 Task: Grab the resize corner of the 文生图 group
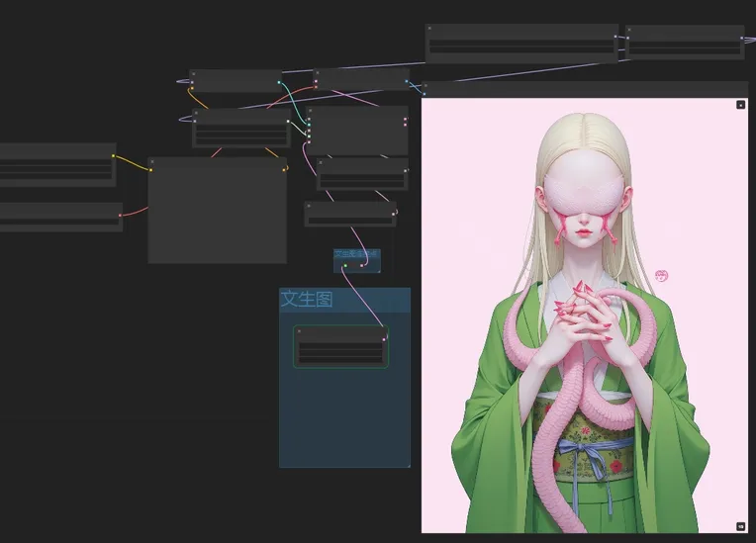[x=407, y=464]
